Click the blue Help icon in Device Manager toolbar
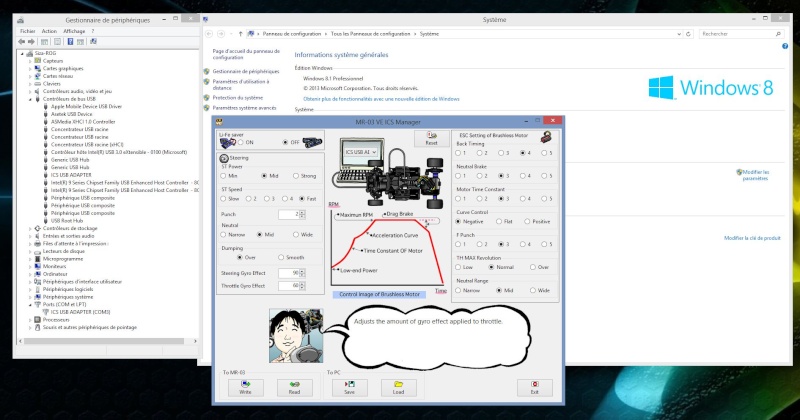 click(x=70, y=41)
